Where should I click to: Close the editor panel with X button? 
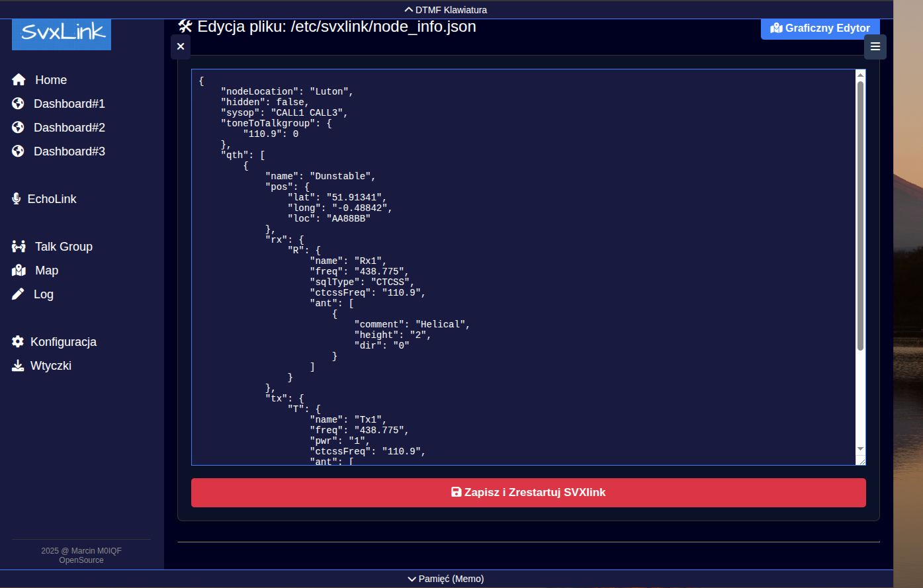click(x=181, y=46)
